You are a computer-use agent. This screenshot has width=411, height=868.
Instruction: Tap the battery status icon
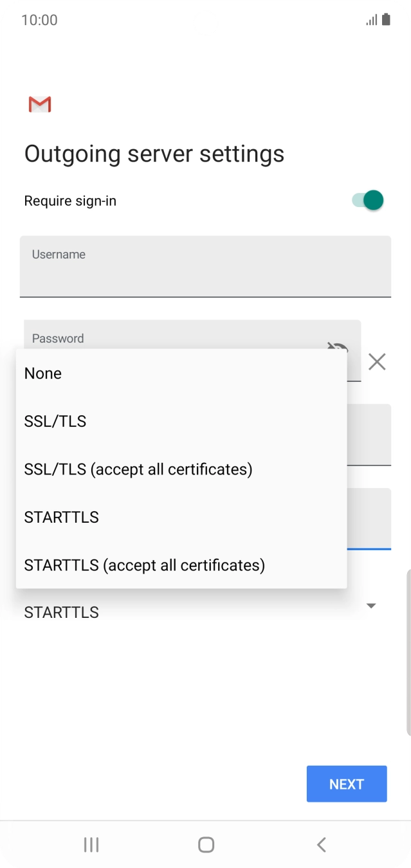tap(387, 20)
